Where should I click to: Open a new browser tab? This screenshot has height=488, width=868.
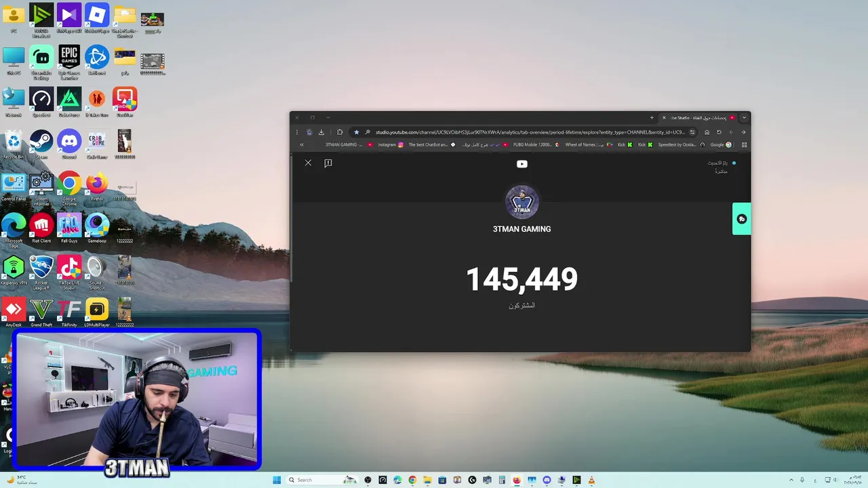pos(652,118)
